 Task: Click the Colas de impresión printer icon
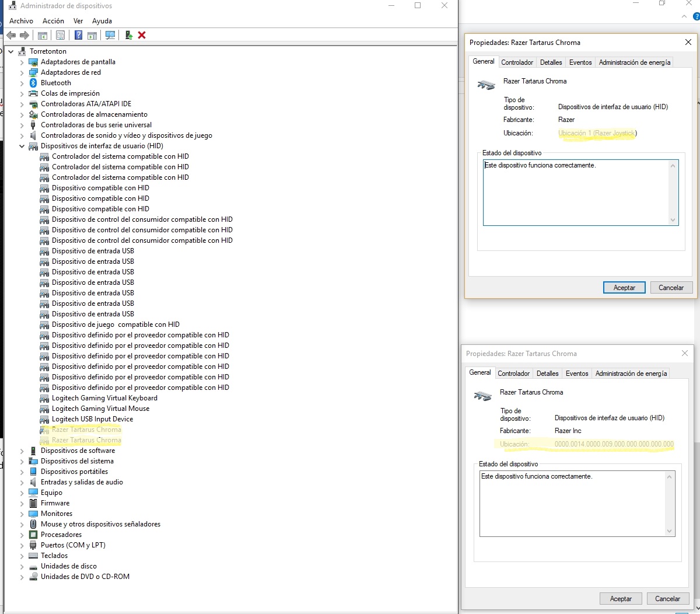33,93
